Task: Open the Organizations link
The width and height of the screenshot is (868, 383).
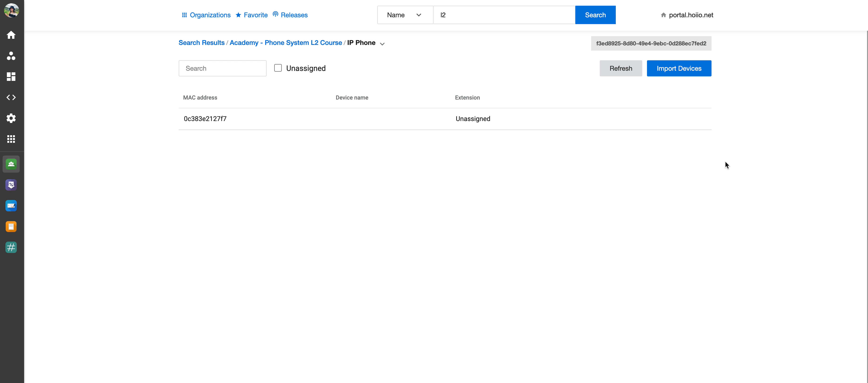Action: click(x=210, y=15)
